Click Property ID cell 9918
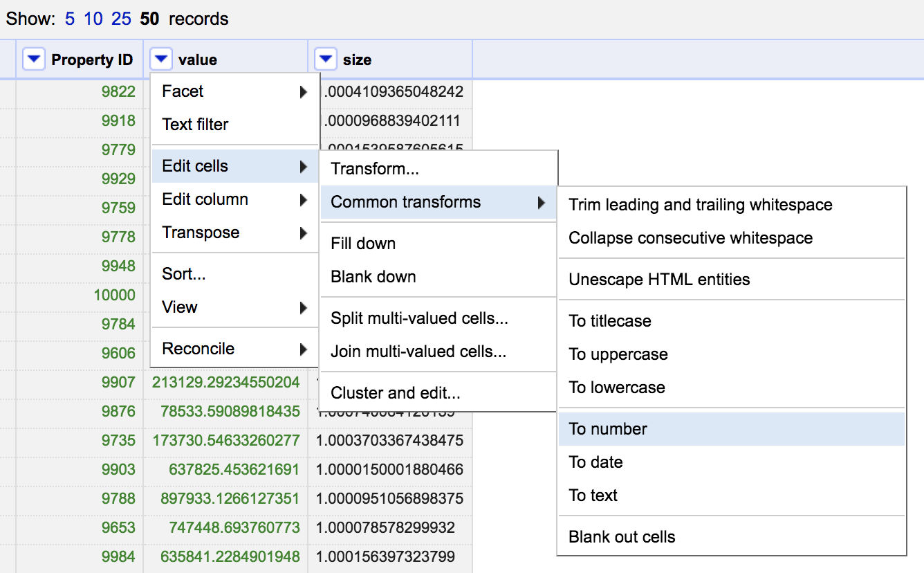 118,120
